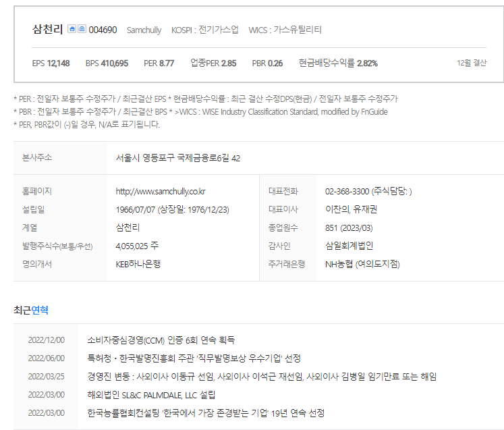504x430 pixels.
Task: Click the 12월 결산 label
Action: (x=472, y=63)
